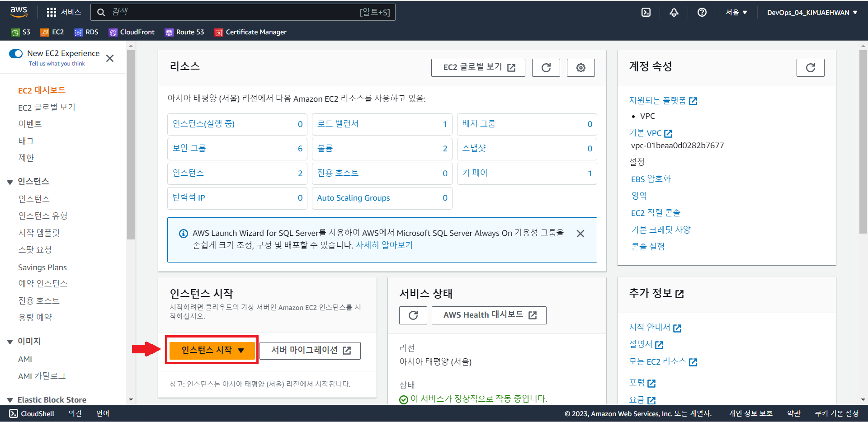
Task: Toggle the New EC2 Experience switch
Action: 16,54
